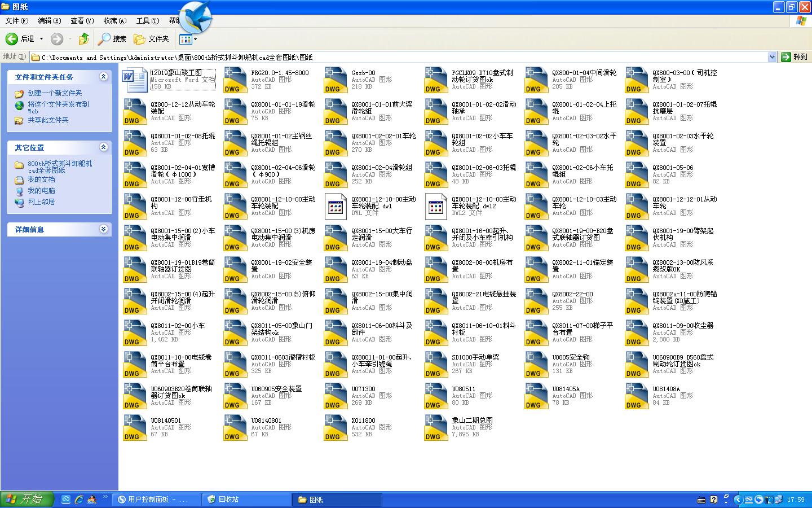Click the DWG icon for QX8011-09-00收尘器
The image size is (812, 508).
tap(637, 333)
